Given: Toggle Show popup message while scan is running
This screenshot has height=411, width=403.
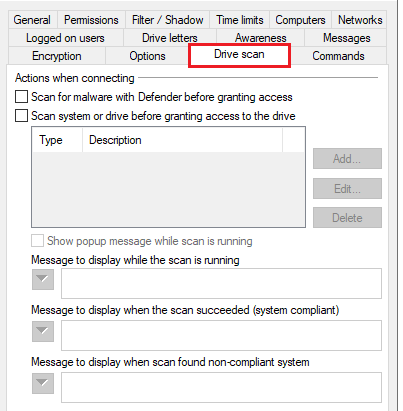Looking at the screenshot, I should pos(37,241).
